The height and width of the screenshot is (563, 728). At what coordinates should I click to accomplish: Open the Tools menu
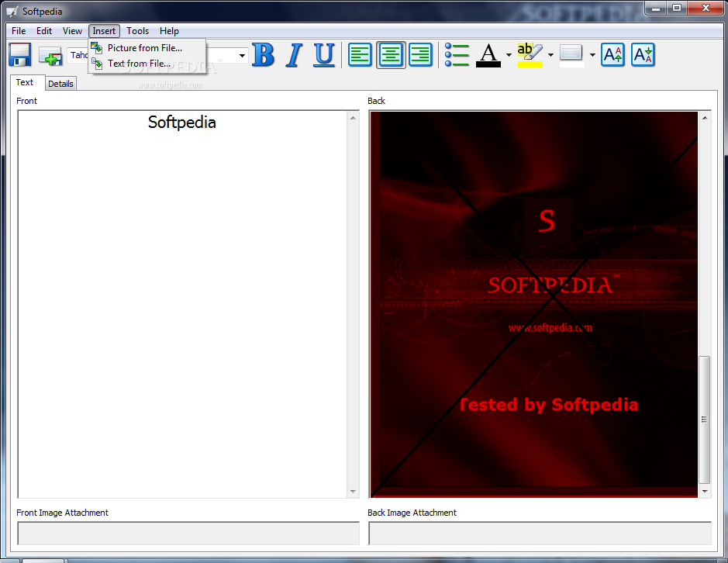point(137,31)
